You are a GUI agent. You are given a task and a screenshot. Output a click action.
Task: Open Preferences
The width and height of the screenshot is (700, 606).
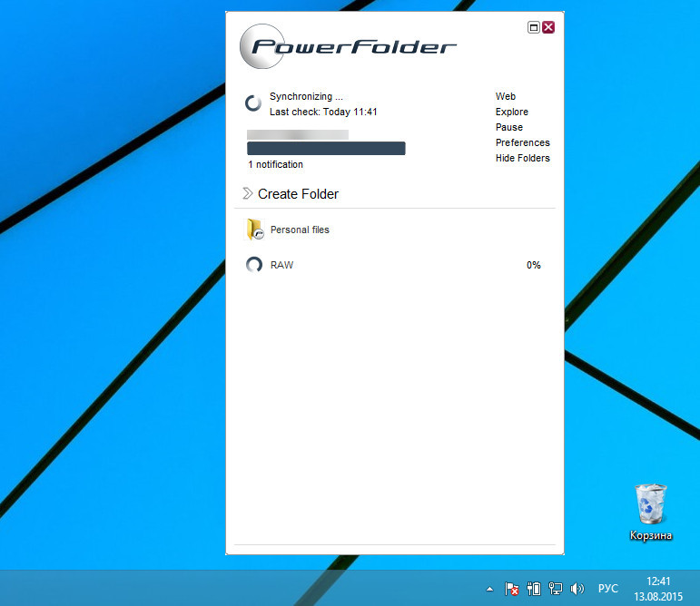click(522, 142)
